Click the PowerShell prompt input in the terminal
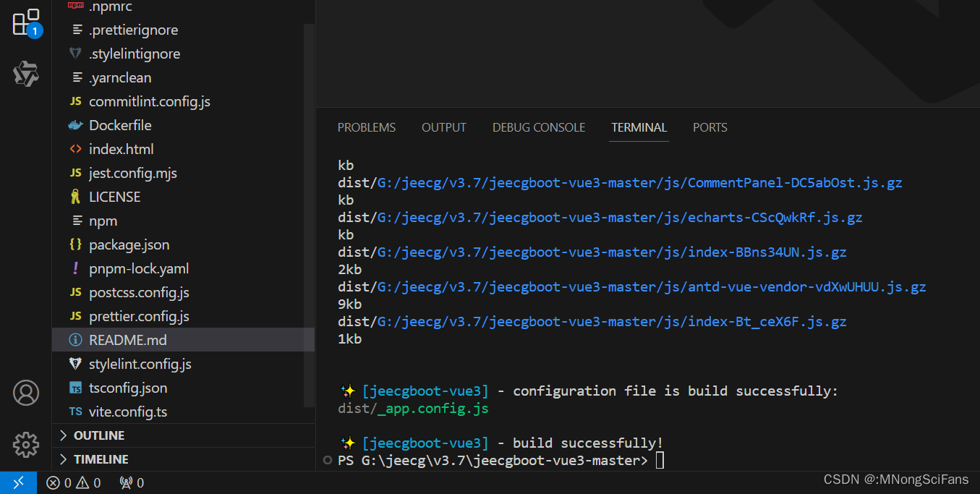This screenshot has height=494, width=980. (658, 460)
